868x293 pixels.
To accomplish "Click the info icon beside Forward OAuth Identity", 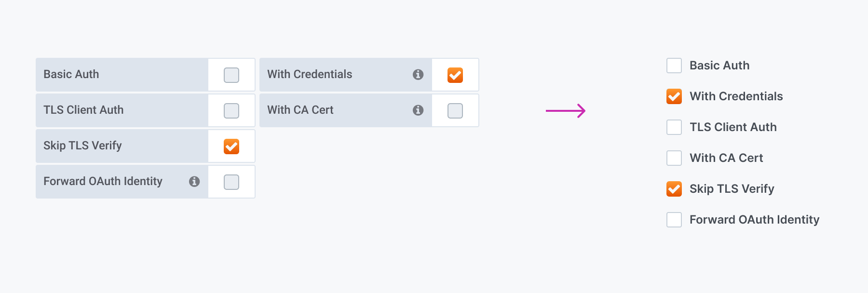I will tap(194, 182).
